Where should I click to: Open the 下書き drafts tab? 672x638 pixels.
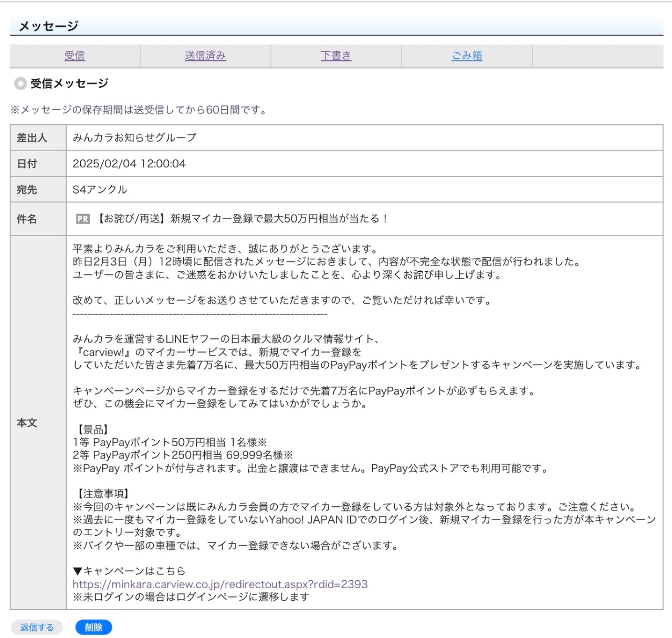click(336, 56)
